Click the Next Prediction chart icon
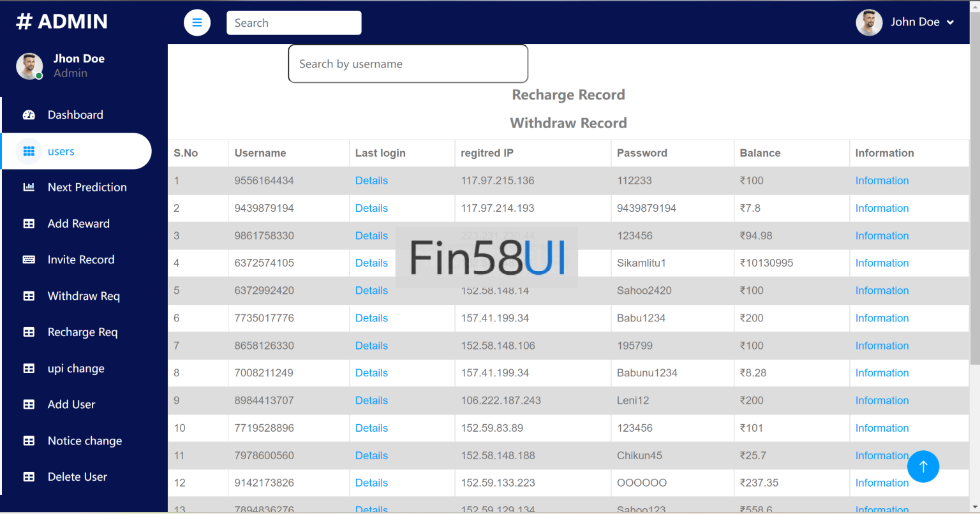 click(x=29, y=187)
